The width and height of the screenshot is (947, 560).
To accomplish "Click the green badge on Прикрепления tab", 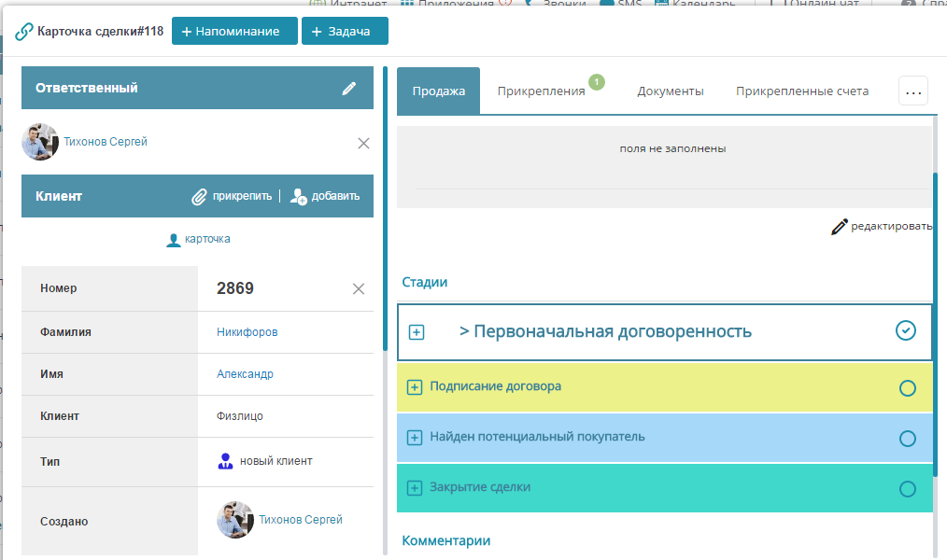I will pyautogui.click(x=597, y=81).
